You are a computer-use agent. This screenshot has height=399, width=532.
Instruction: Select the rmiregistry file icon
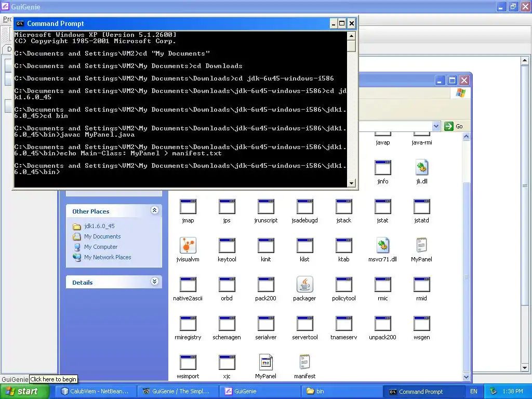pos(188,324)
